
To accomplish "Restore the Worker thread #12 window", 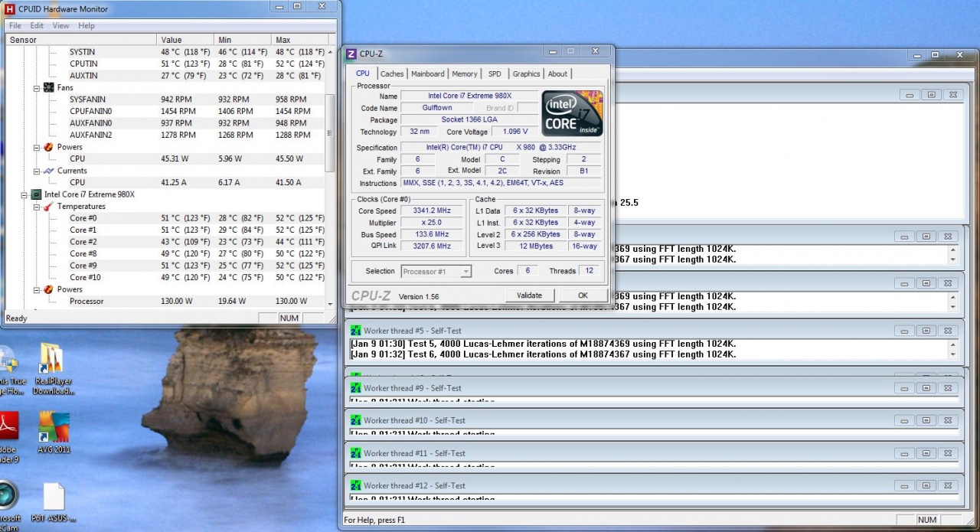I will pyautogui.click(x=926, y=485).
